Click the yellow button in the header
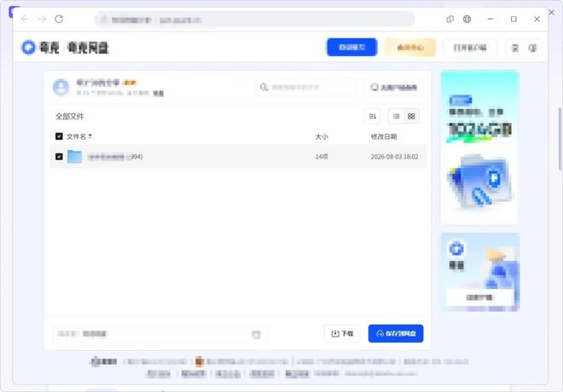Screen dimensions: 563x392 [410, 48]
